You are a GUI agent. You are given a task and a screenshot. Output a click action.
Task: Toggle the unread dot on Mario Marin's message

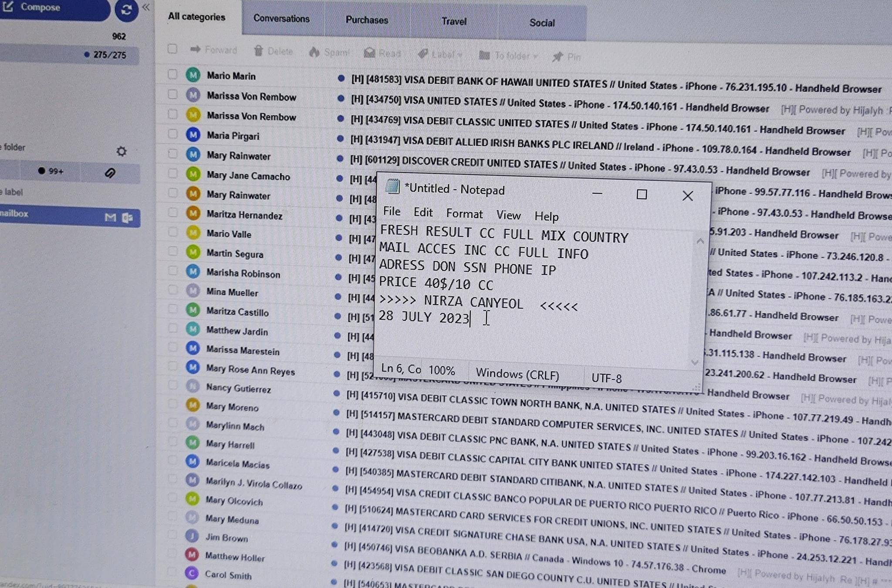(341, 78)
